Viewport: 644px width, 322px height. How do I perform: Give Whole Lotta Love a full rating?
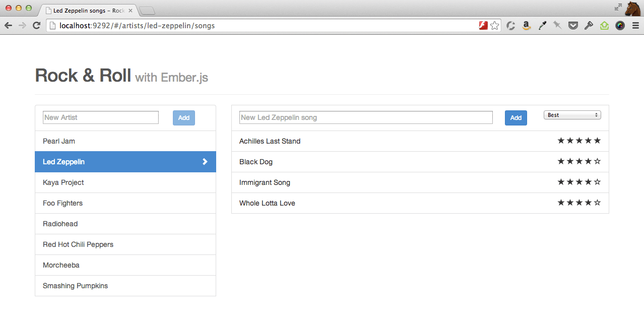click(x=597, y=203)
